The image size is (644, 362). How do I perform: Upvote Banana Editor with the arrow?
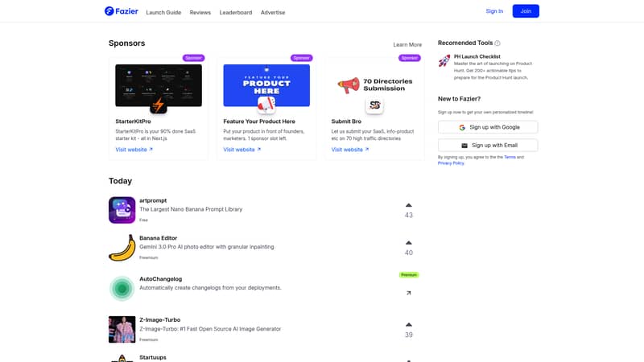point(408,242)
